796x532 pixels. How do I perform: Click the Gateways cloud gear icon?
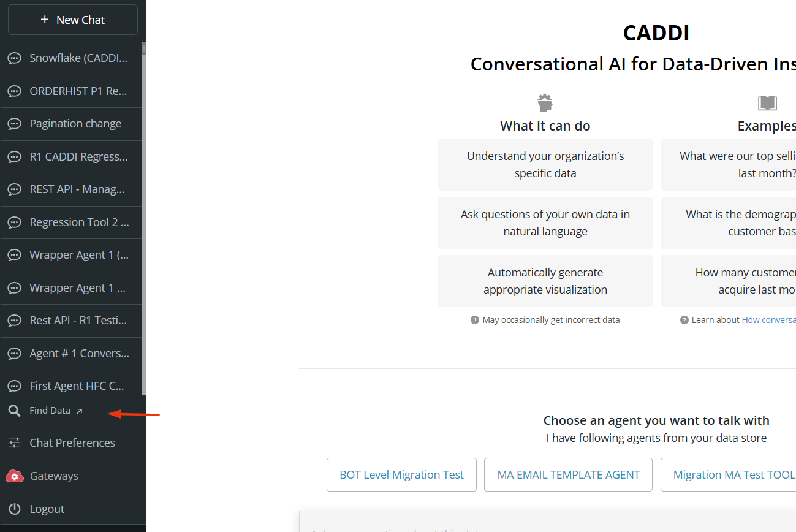tap(15, 476)
